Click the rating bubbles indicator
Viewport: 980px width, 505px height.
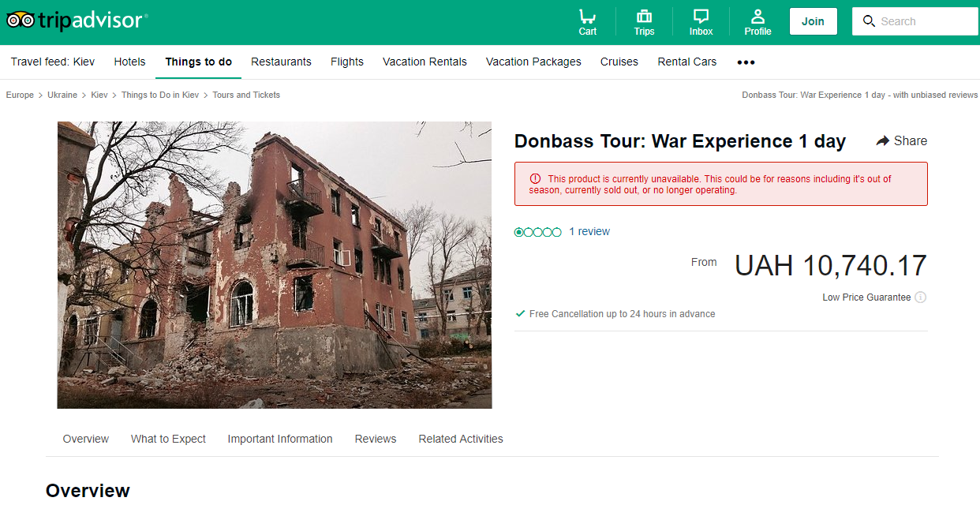click(537, 232)
